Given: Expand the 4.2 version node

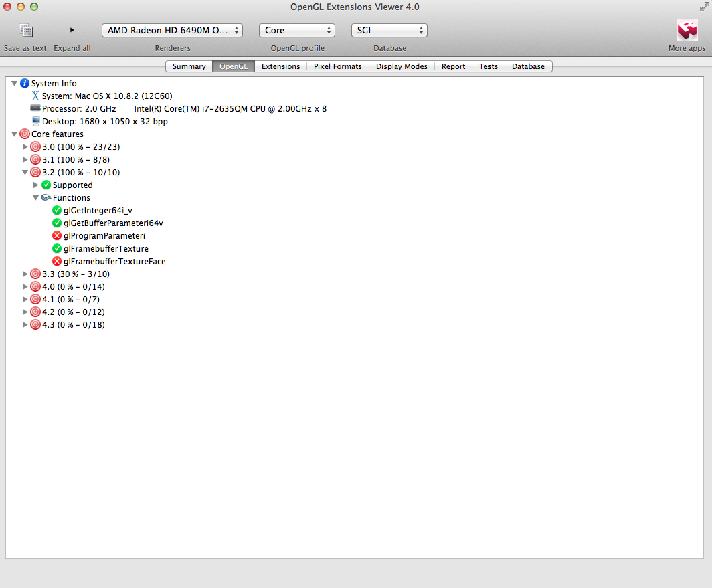Looking at the screenshot, I should 25,312.
